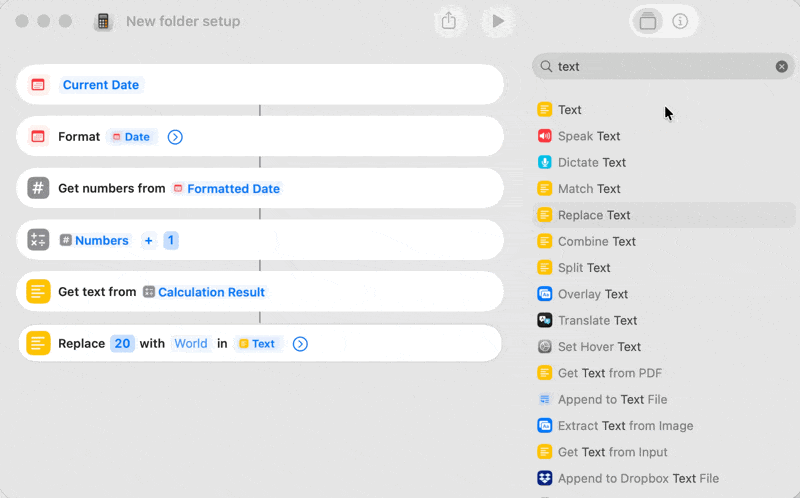This screenshot has height=498, width=800.
Task: Add the Get Text from Input action
Action: tap(663, 452)
